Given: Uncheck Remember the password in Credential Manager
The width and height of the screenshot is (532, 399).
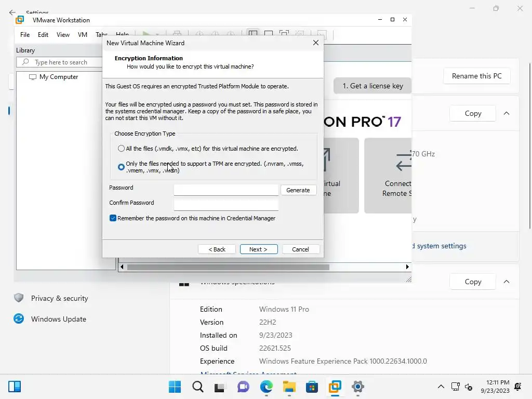Looking at the screenshot, I should click(113, 218).
